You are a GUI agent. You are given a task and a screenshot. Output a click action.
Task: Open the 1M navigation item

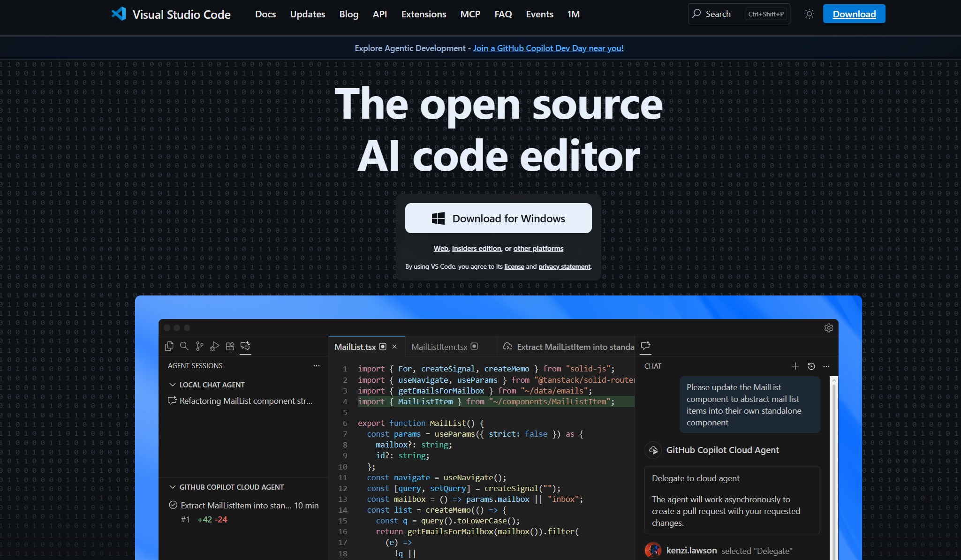(x=574, y=14)
